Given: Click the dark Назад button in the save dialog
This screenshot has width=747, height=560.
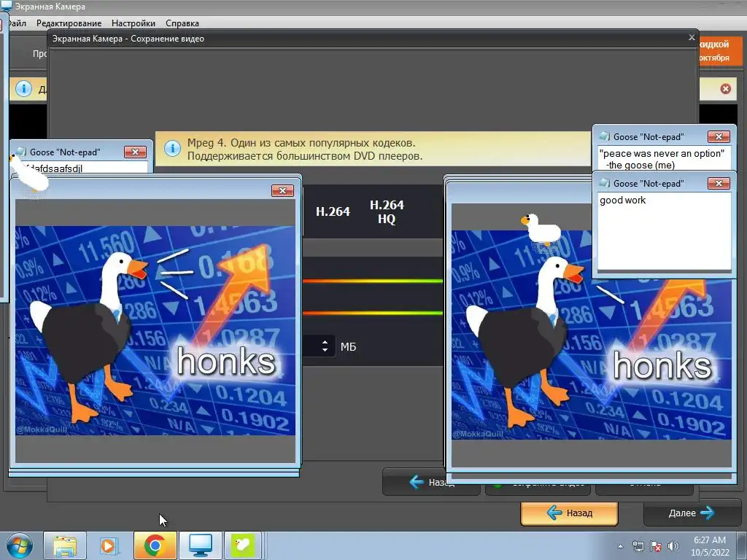Looking at the screenshot, I should coord(414,483).
